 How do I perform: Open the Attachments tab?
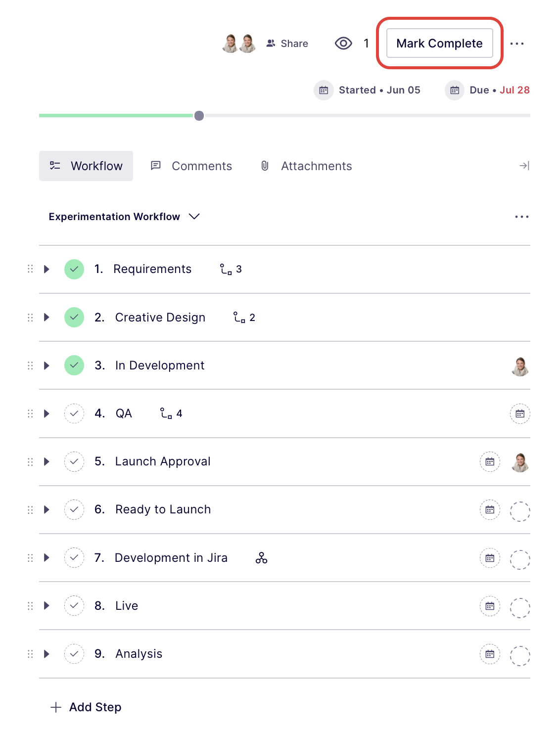tap(306, 166)
